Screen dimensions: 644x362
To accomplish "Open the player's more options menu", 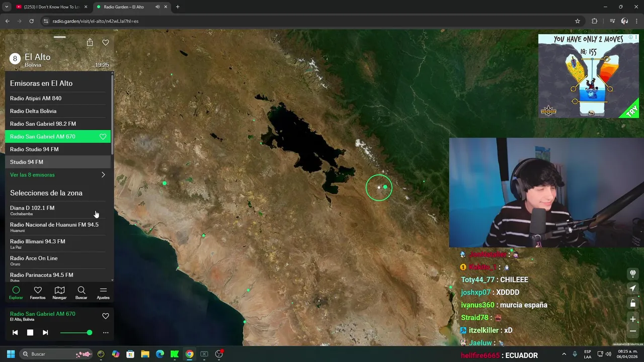I will [106, 332].
